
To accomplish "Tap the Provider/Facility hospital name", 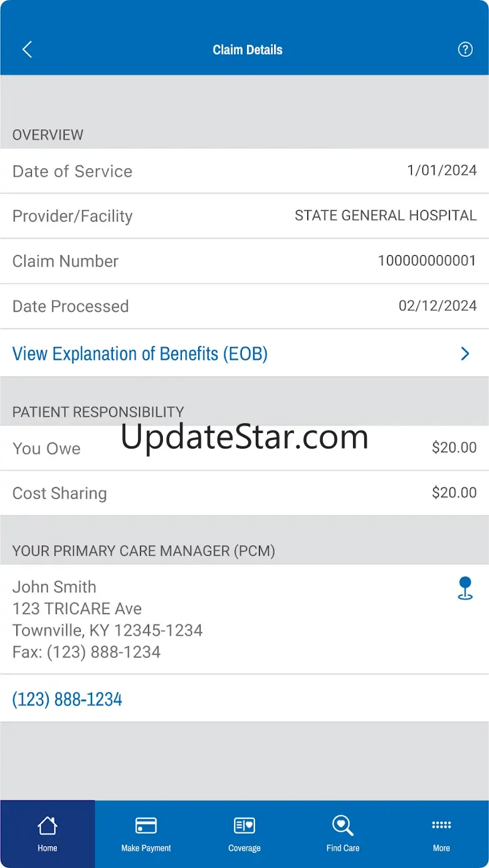I will pyautogui.click(x=386, y=216).
